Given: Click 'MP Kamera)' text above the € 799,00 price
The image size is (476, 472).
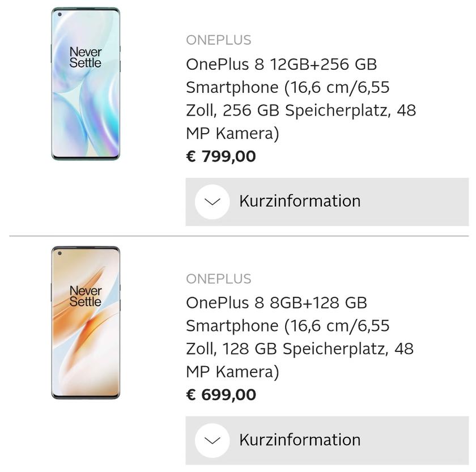Looking at the screenshot, I should 232,134.
